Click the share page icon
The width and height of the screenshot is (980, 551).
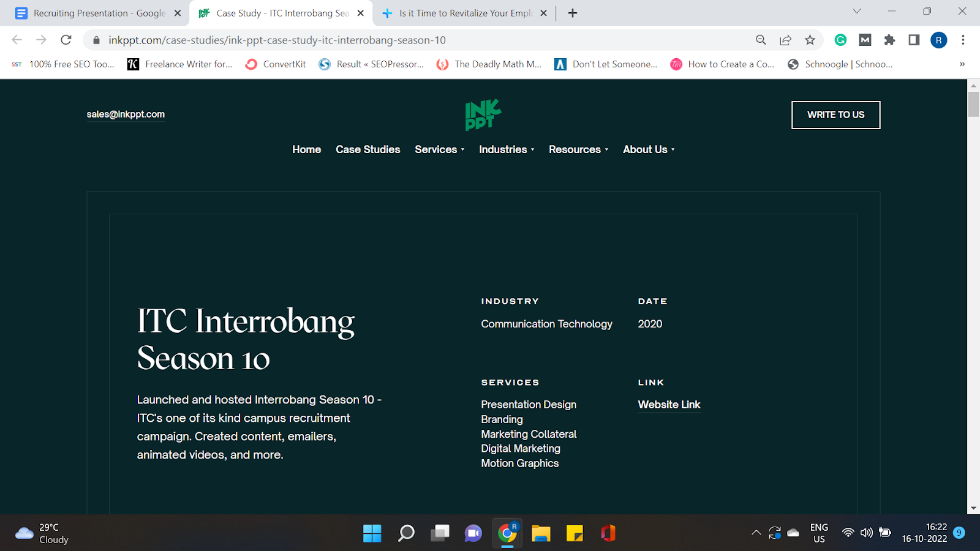click(x=785, y=40)
